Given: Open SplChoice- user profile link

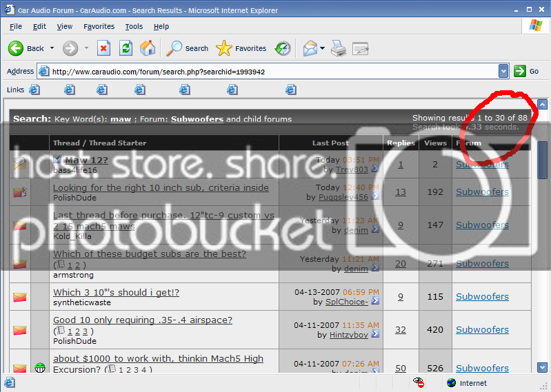Looking at the screenshot, I should 347,302.
